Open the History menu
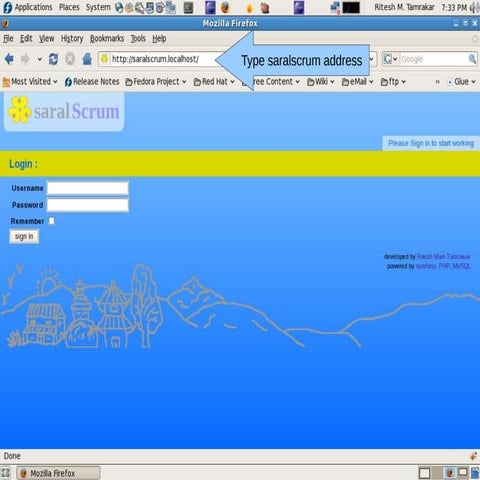The image size is (480, 480). click(x=72, y=39)
